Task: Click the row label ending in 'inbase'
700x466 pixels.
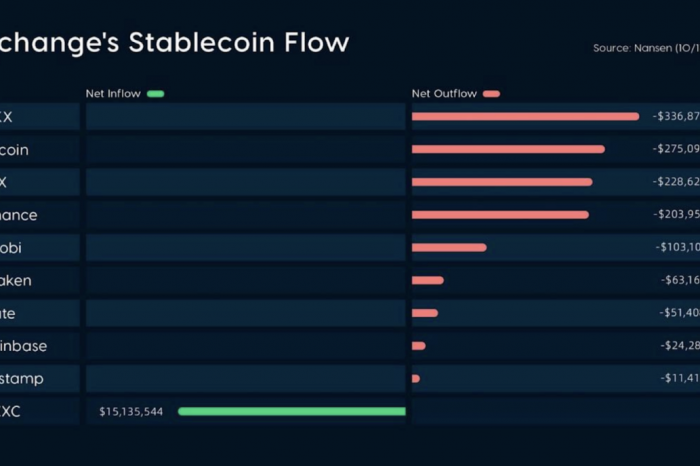Action: (23, 346)
